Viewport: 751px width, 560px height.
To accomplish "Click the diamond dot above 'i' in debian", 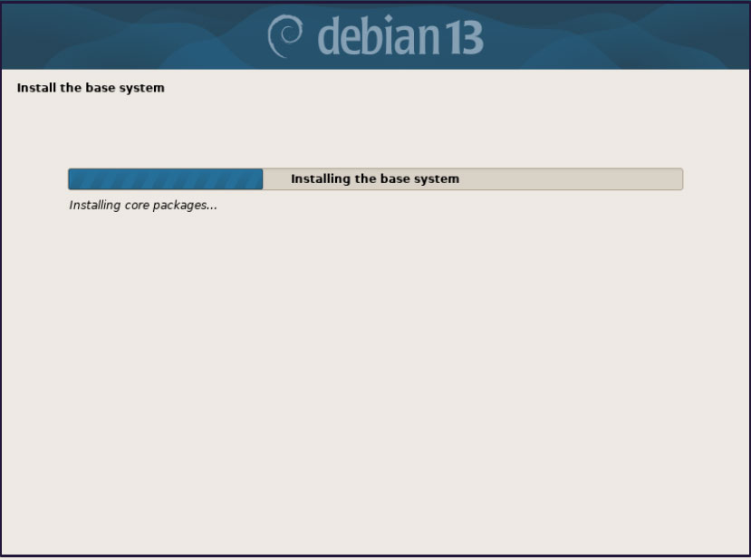I will tap(389, 19).
